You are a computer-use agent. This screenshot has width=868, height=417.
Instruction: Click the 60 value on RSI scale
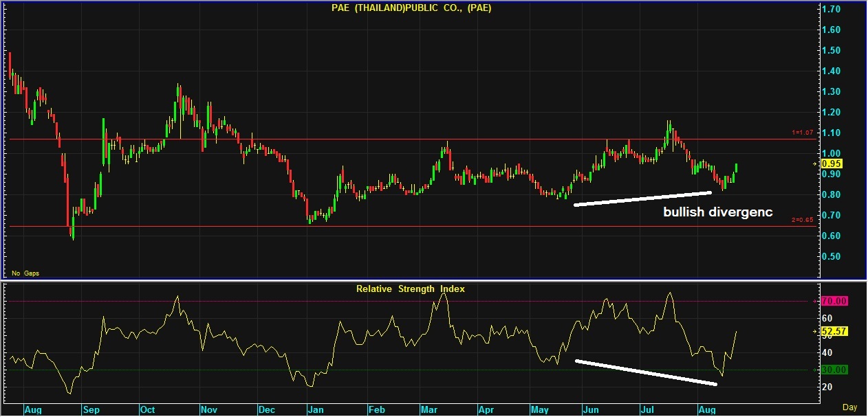[827, 318]
